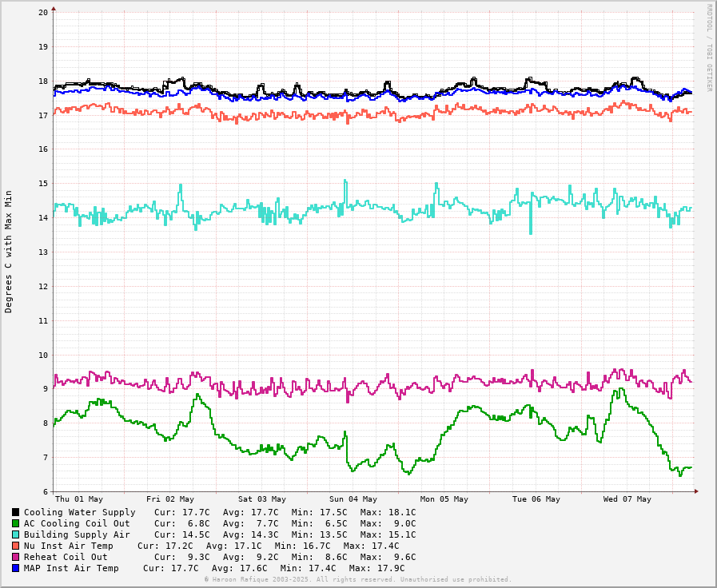Select the MAP Inst Air Temp legend label
The width and height of the screenshot is (717, 588).
(x=71, y=568)
